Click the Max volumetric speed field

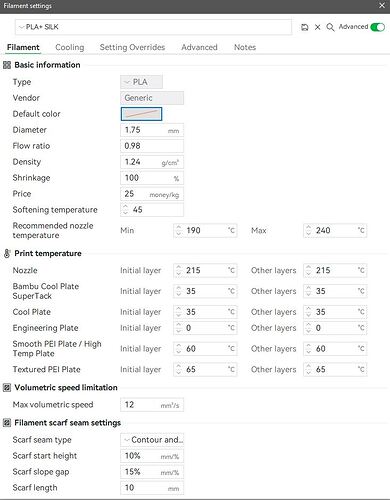pyautogui.click(x=152, y=405)
